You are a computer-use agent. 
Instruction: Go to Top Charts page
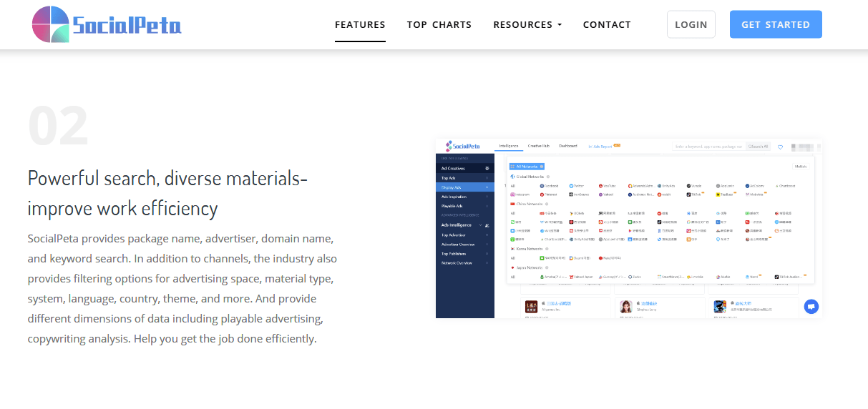(439, 24)
